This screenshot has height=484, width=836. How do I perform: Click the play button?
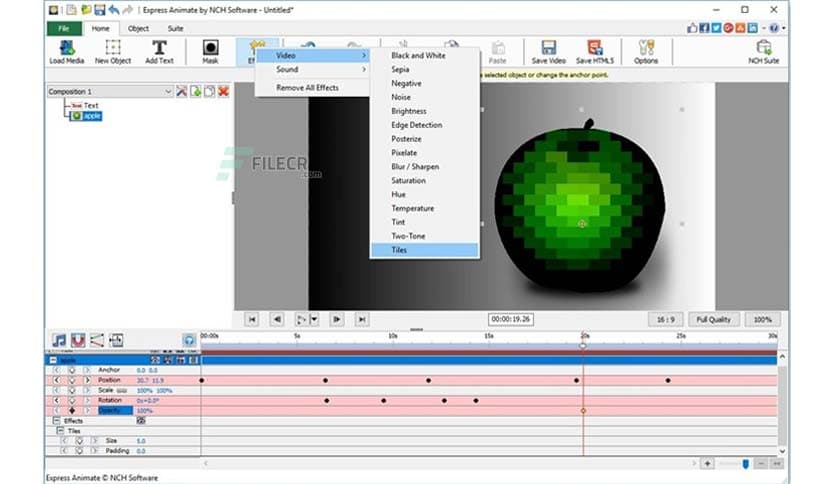pos(302,319)
